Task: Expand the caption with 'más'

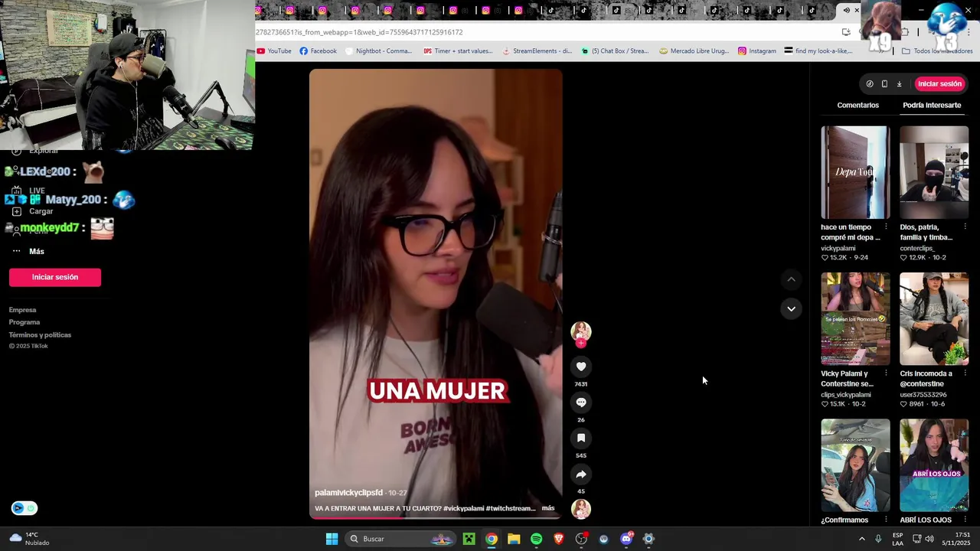Action: coord(548,508)
